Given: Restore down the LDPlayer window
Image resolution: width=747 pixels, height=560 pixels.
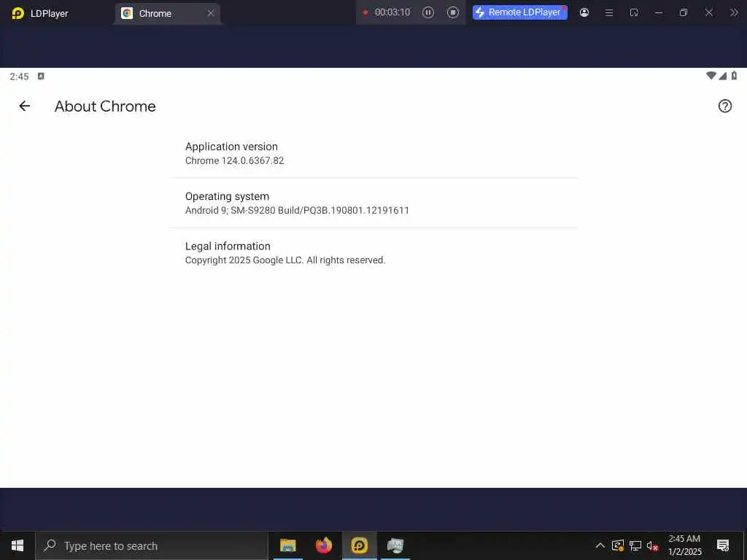Looking at the screenshot, I should point(683,13).
